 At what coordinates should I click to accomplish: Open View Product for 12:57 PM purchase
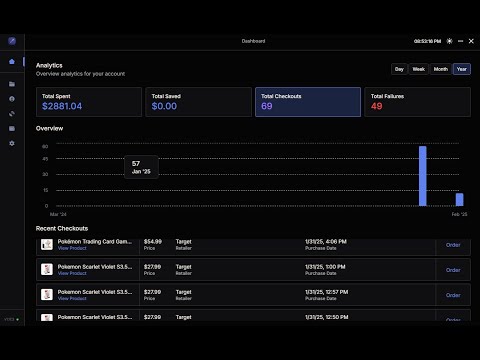(x=72, y=298)
